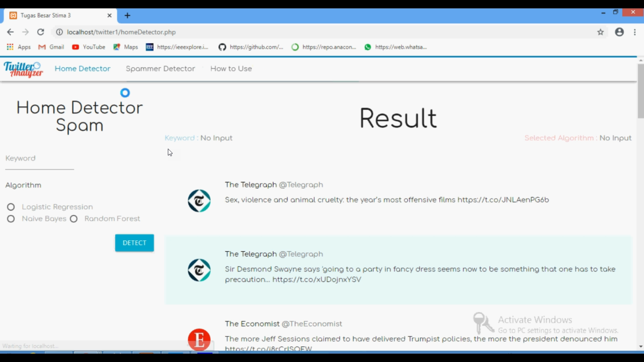Click The Economist profile avatar
644x362 pixels.
tap(199, 340)
